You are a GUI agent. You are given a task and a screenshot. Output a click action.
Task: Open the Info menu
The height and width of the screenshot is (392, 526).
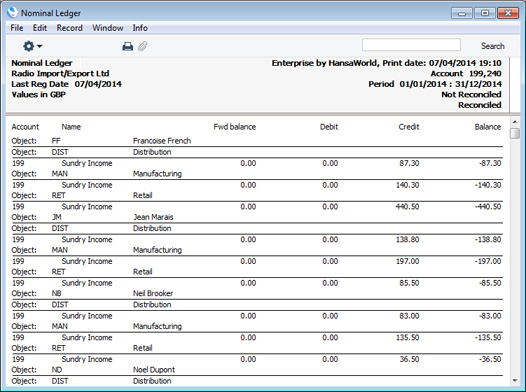pos(140,28)
